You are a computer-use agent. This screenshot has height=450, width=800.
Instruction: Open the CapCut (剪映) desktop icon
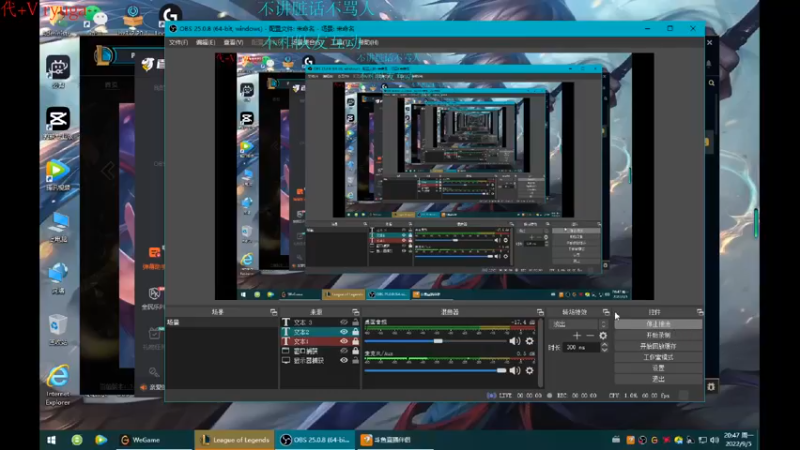click(x=58, y=123)
